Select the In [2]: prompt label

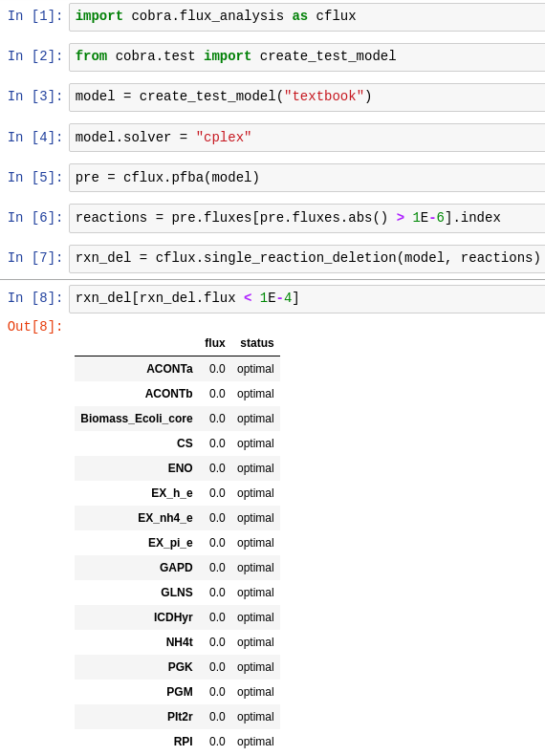click(34, 56)
